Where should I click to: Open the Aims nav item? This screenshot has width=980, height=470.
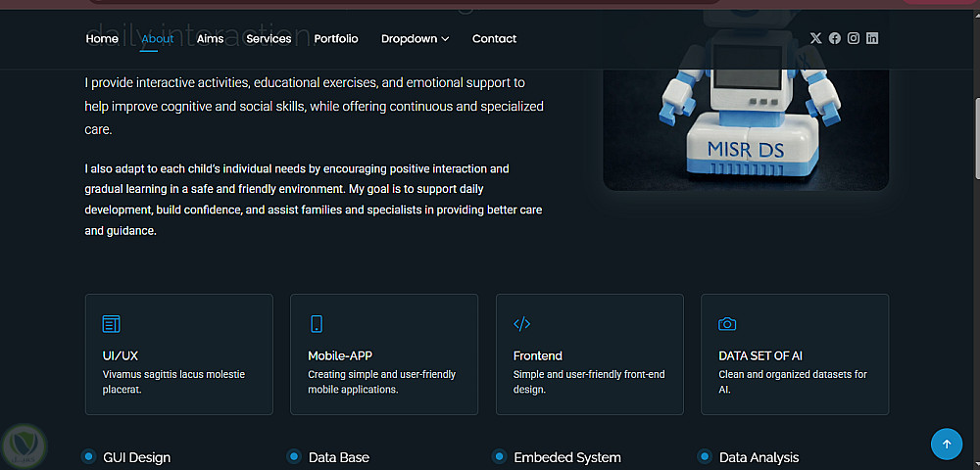210,39
